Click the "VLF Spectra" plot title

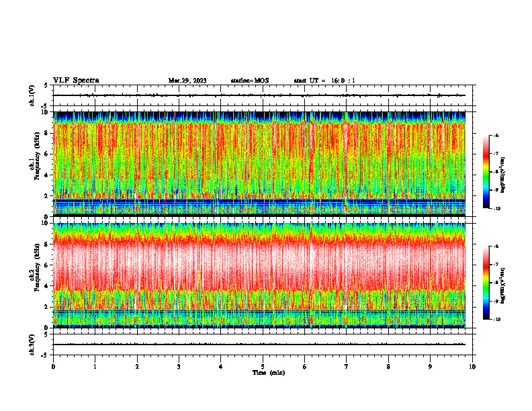coord(76,81)
